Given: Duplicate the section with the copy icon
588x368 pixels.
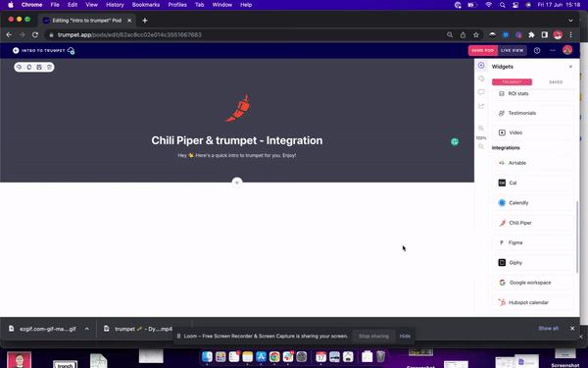Looking at the screenshot, I should [29, 67].
